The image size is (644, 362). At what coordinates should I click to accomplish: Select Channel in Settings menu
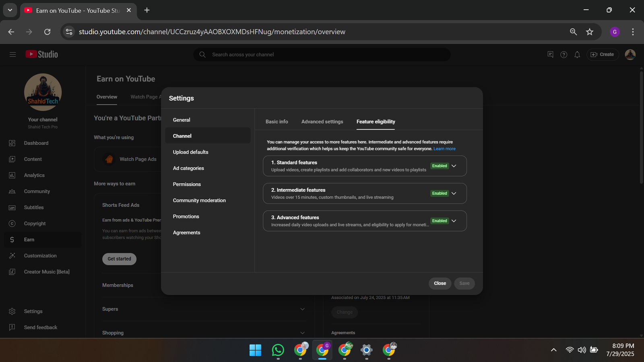click(208, 136)
